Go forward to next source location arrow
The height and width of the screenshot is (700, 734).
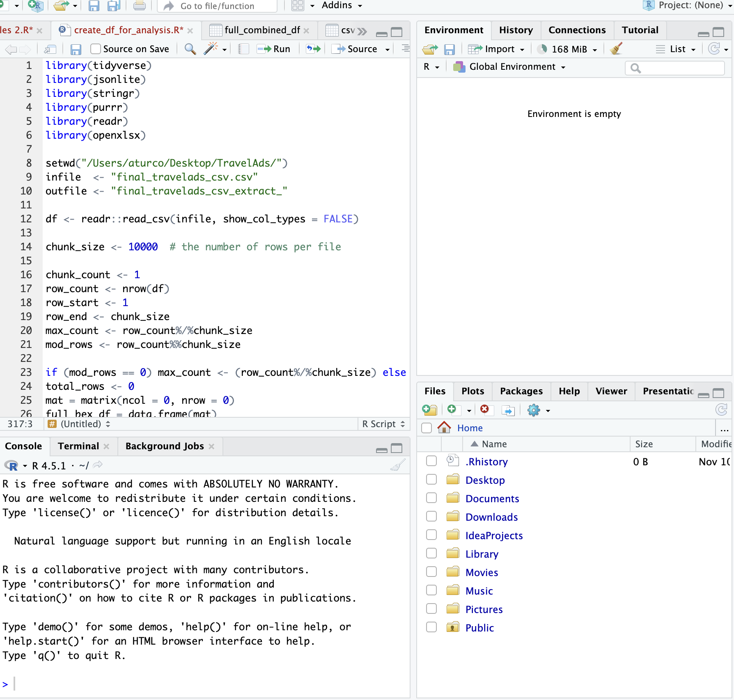(x=25, y=49)
